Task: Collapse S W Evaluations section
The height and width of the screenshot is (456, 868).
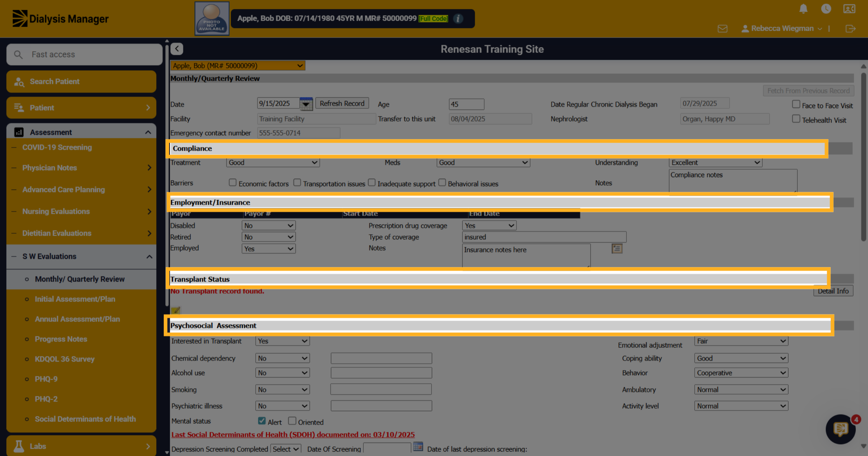Action: click(81, 257)
